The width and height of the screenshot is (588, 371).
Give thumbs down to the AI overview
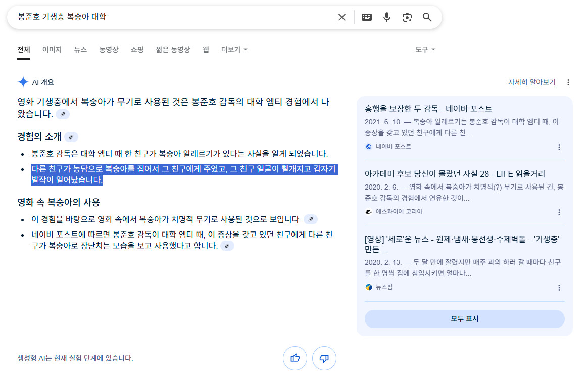tap(324, 358)
